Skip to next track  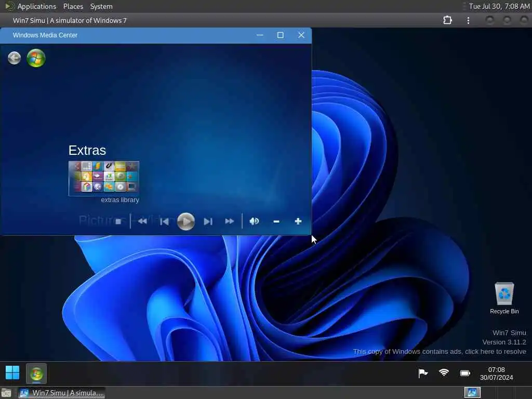(x=208, y=221)
